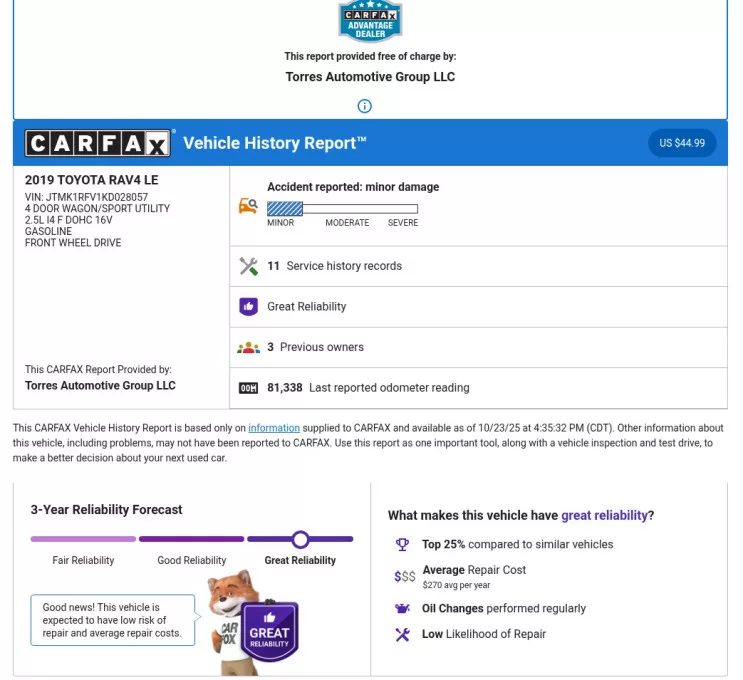The image size is (743, 680).
Task: Click the trophy icon beside Top 25%
Action: 403,545
